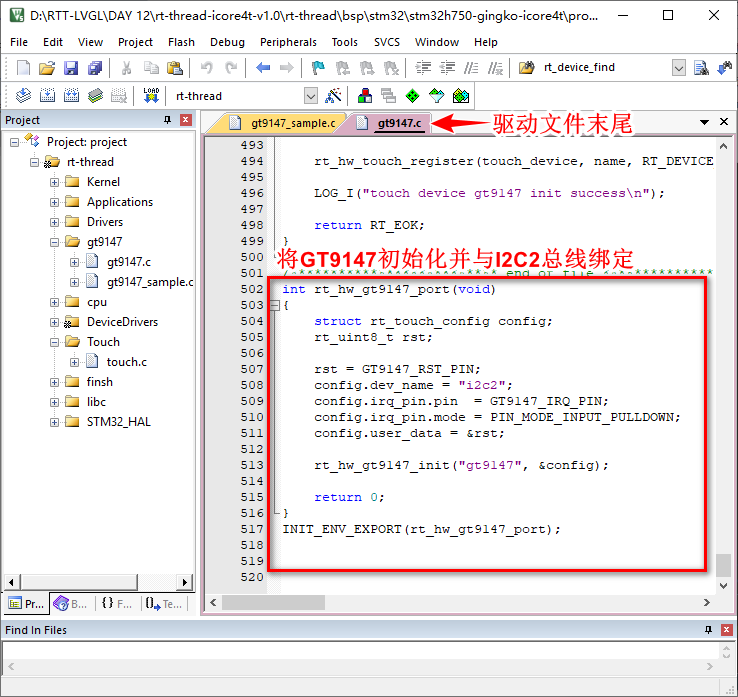Toggle bookmark with the flag icon
The image size is (738, 697).
[x=318, y=68]
